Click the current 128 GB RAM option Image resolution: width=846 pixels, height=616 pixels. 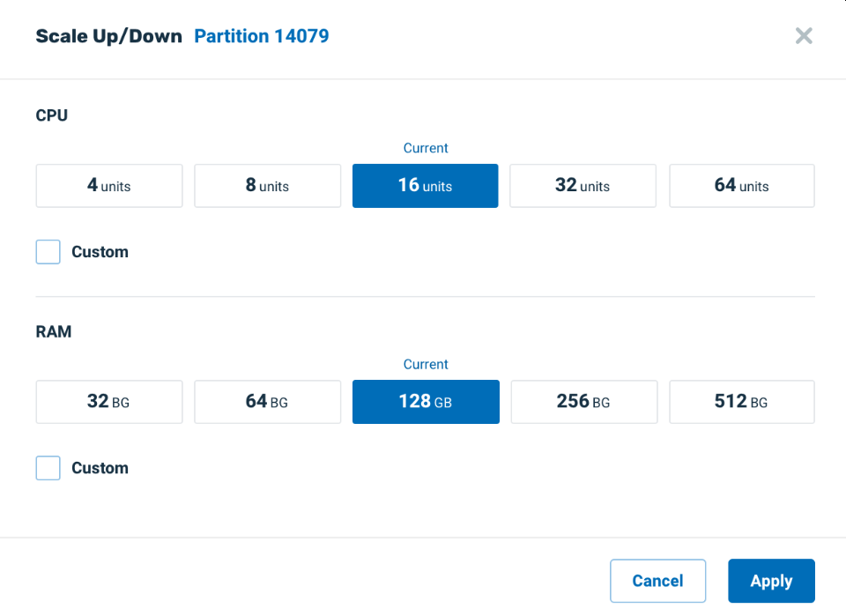426,402
